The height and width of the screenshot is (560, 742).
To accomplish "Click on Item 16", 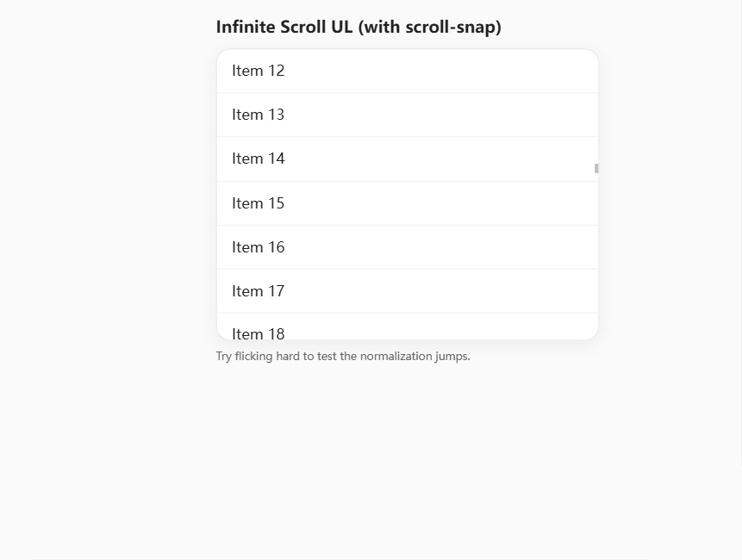I will [x=258, y=247].
